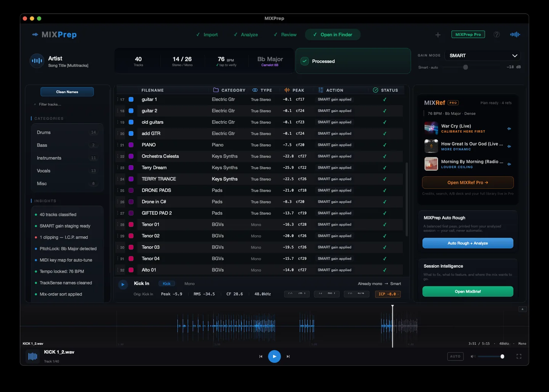Click the blue waveform icon in the top-right header
This screenshot has width=549, height=392.
(x=515, y=34)
